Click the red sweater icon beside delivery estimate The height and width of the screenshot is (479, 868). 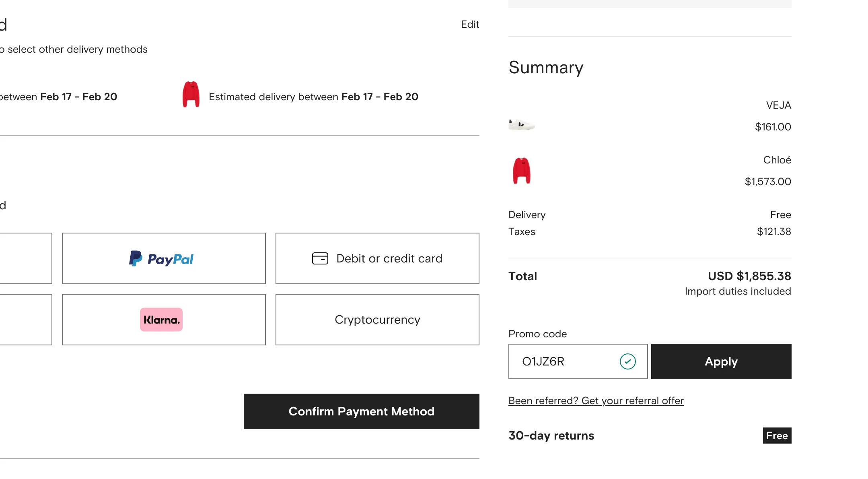click(191, 95)
